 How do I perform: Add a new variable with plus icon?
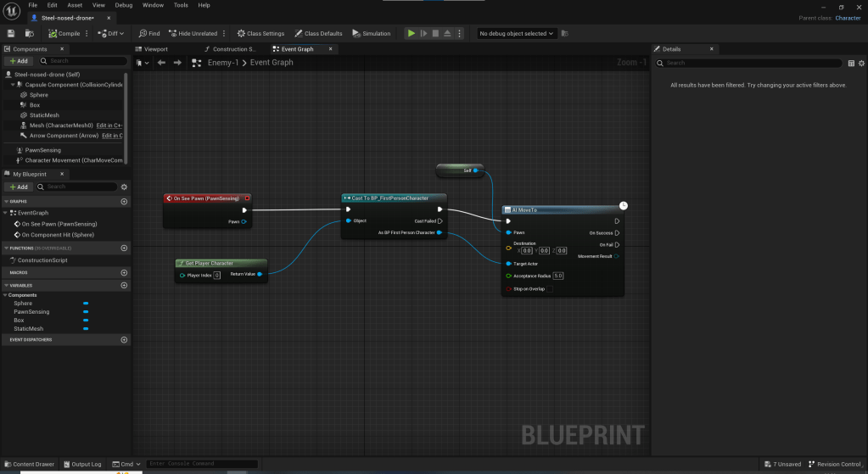click(124, 286)
